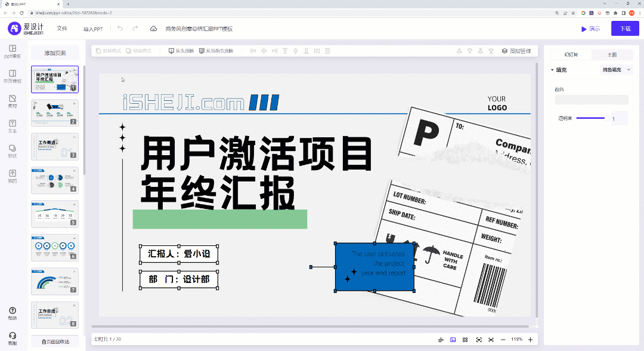Image resolution: width=644 pixels, height=351 pixels.
Task: Select the 文本 text tool
Action: pos(13,126)
